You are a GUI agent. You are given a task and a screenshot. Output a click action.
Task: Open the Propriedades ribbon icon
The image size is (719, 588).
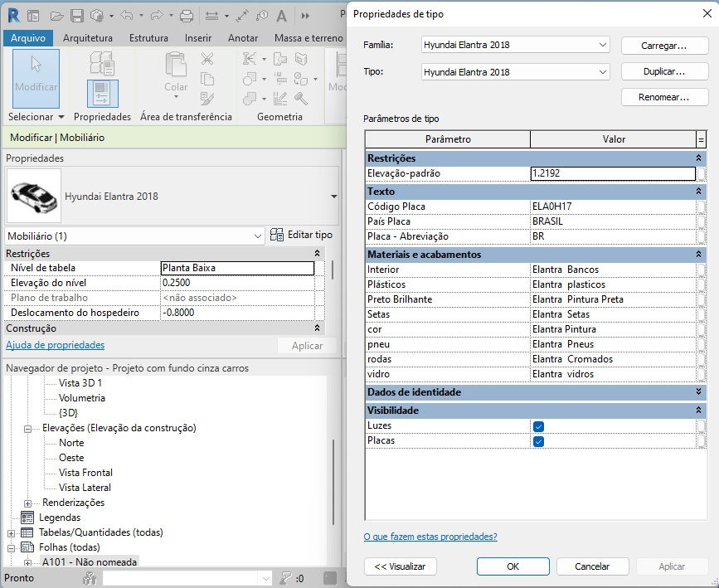point(103,93)
